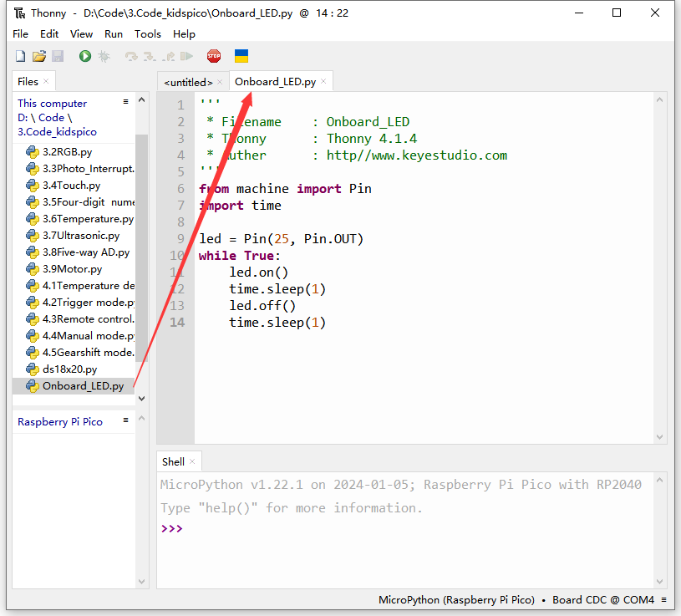The image size is (681, 616).
Task: Click file list scroll down arrow
Action: pyautogui.click(x=141, y=399)
